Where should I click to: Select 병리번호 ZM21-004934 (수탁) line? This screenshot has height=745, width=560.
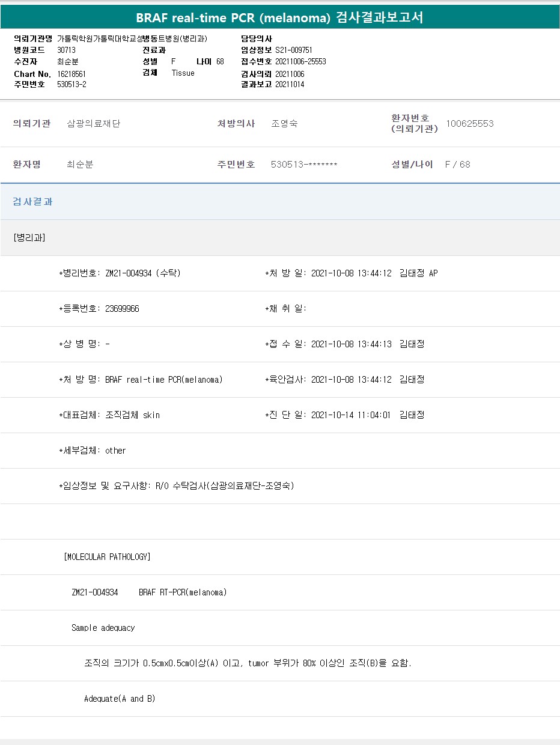pos(120,273)
